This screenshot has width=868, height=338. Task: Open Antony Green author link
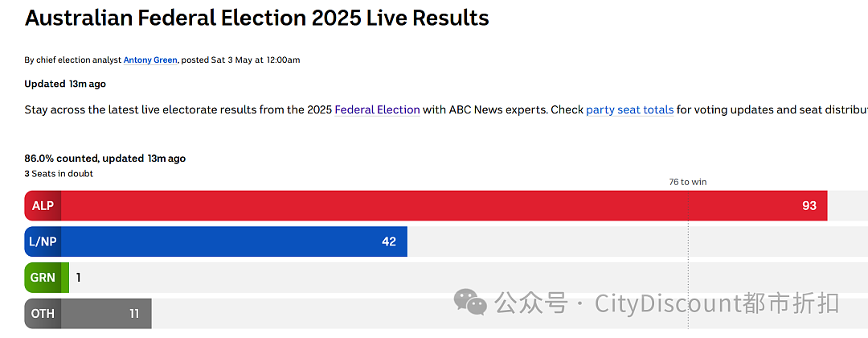pyautogui.click(x=150, y=60)
